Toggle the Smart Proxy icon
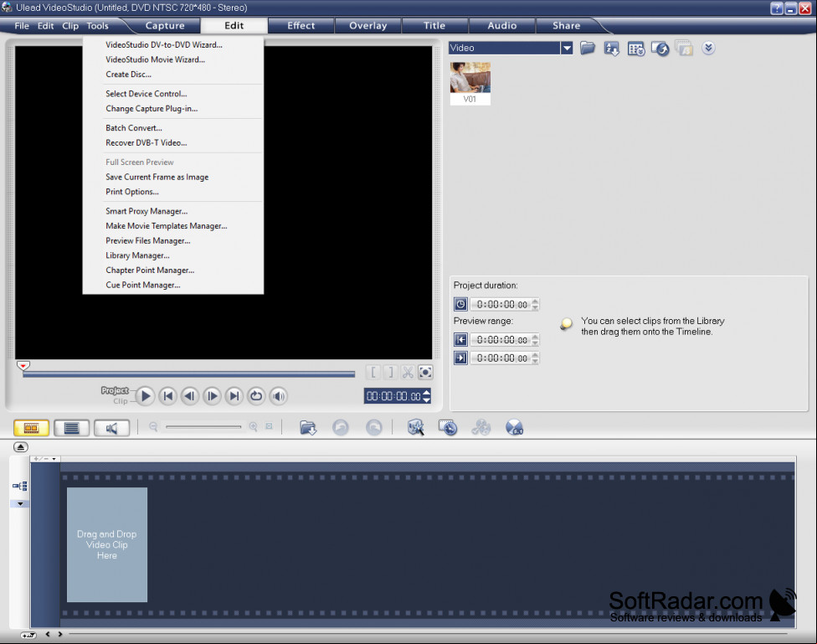Screen dimensions: 817x644 pos(415,428)
